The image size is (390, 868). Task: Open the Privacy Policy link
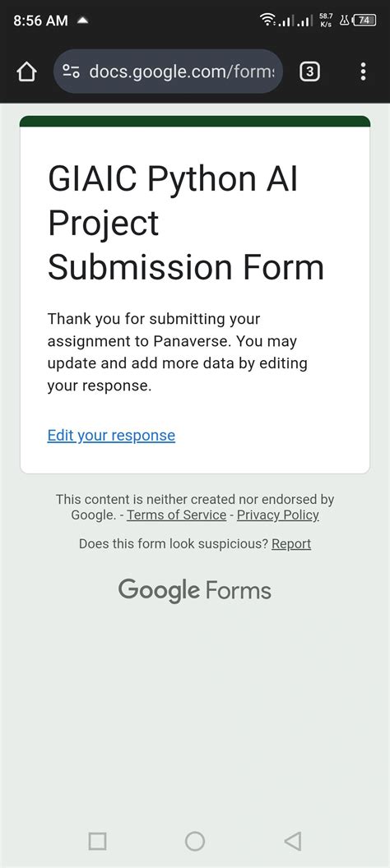tap(278, 515)
